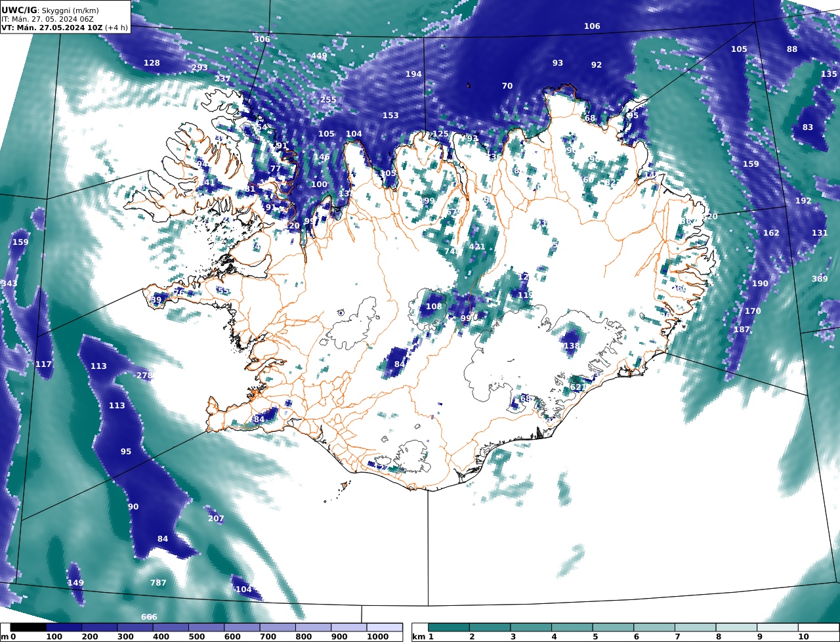
Task: Click the visibility value 135
Action: tap(829, 74)
